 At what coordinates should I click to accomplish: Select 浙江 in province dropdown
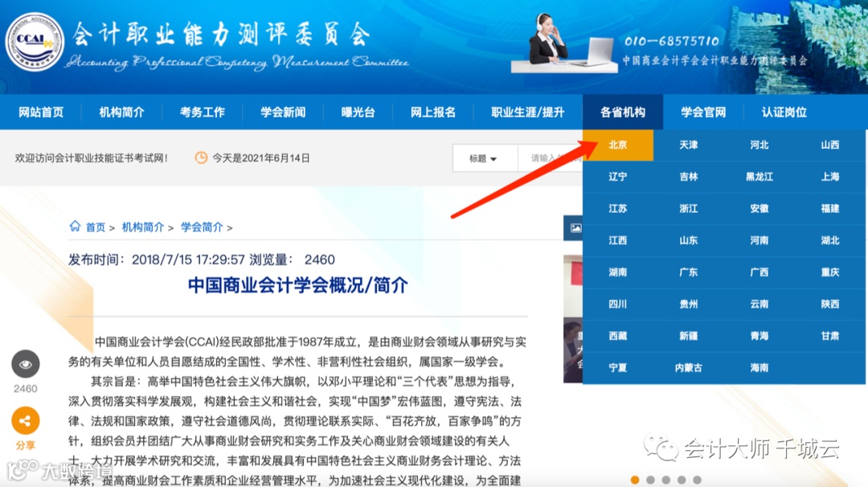689,209
